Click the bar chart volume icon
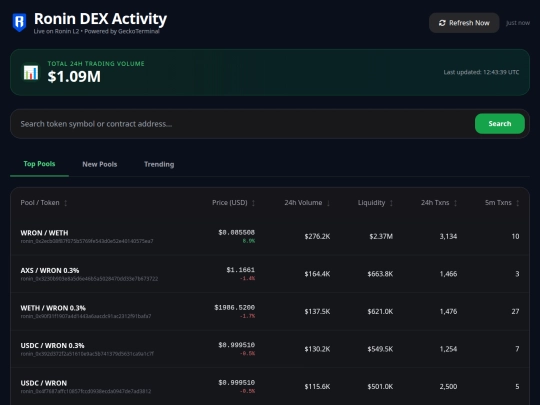 [x=31, y=73]
